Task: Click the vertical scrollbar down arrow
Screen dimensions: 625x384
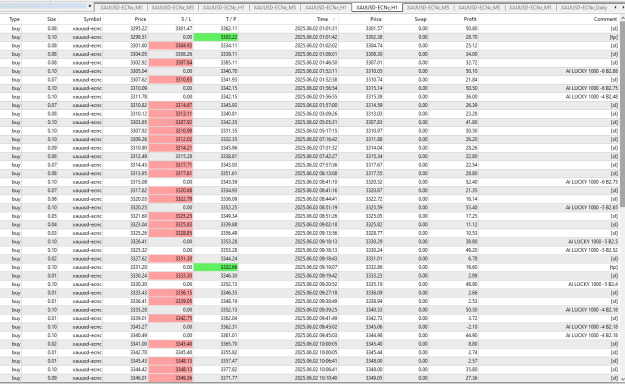Action: click(622, 379)
